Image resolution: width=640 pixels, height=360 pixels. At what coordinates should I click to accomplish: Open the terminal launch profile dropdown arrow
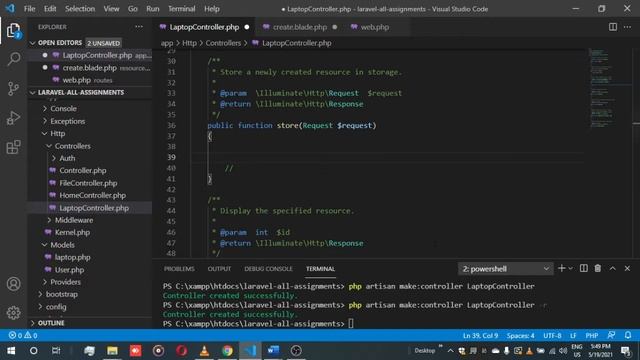571,268
